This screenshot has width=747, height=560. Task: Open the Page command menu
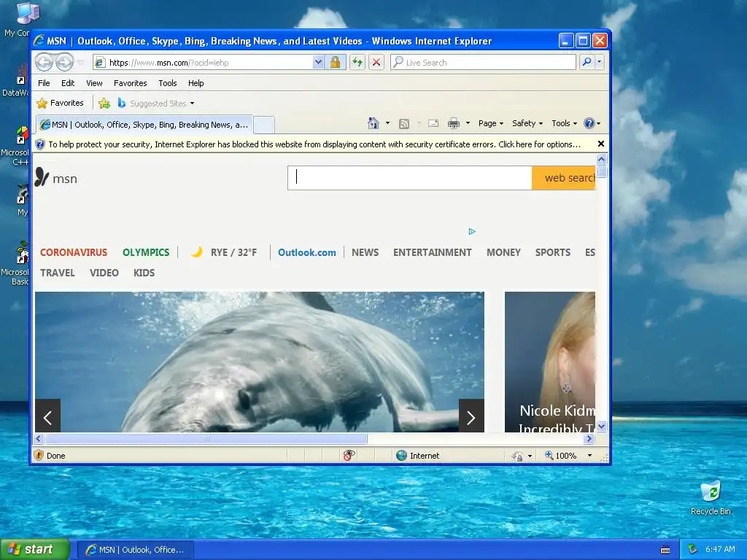pos(491,123)
